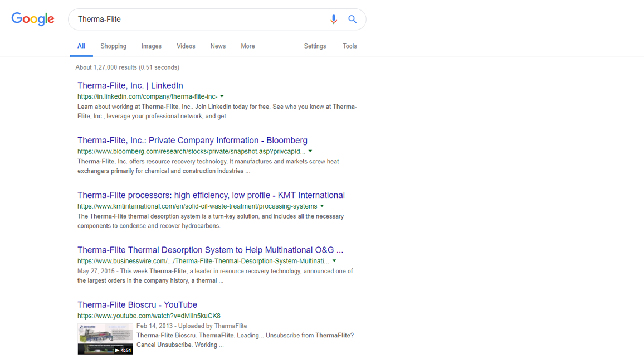Open the KMT International processors result

(x=211, y=195)
